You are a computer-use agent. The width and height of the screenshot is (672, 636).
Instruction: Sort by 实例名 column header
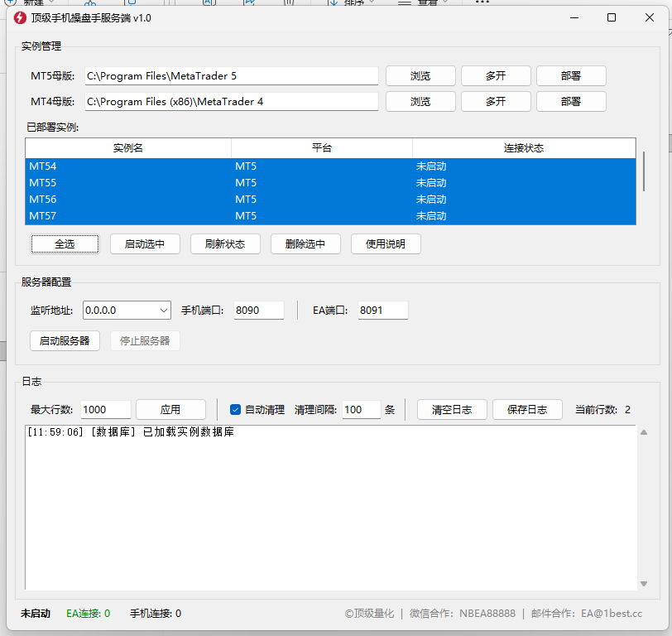[x=128, y=148]
